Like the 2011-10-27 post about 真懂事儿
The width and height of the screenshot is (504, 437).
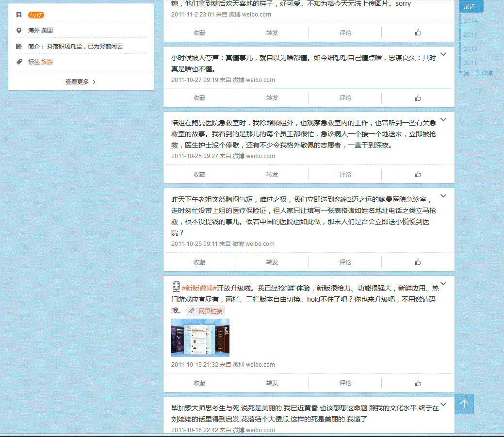coord(418,98)
